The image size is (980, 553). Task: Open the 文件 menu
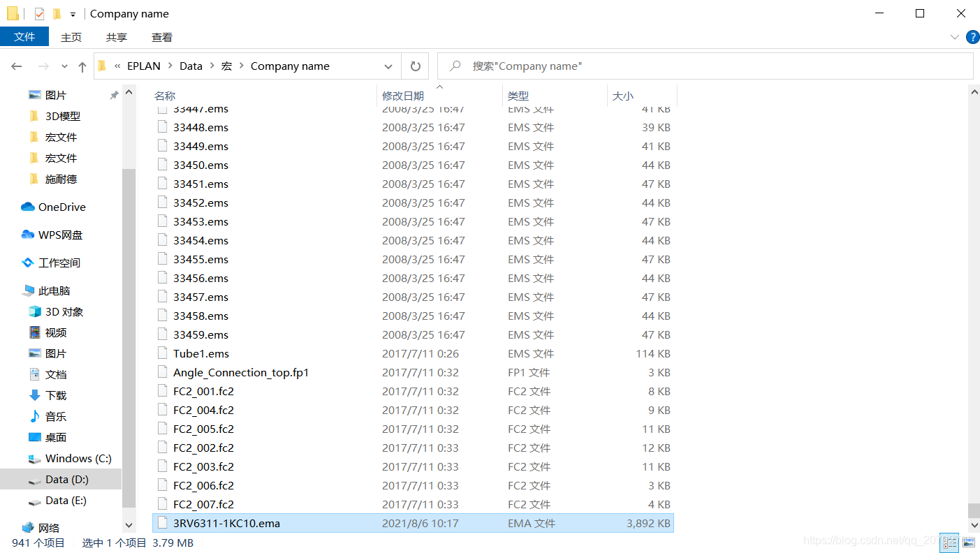[24, 37]
